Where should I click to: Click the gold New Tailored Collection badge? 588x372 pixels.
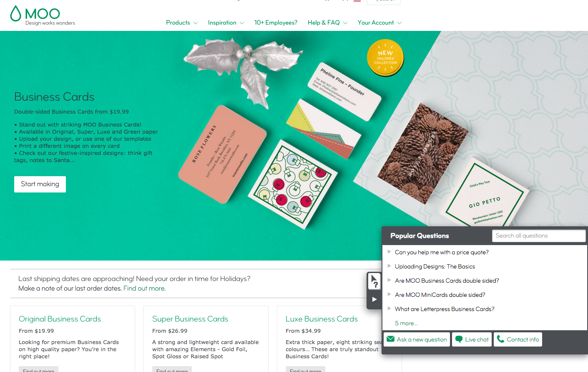[385, 58]
